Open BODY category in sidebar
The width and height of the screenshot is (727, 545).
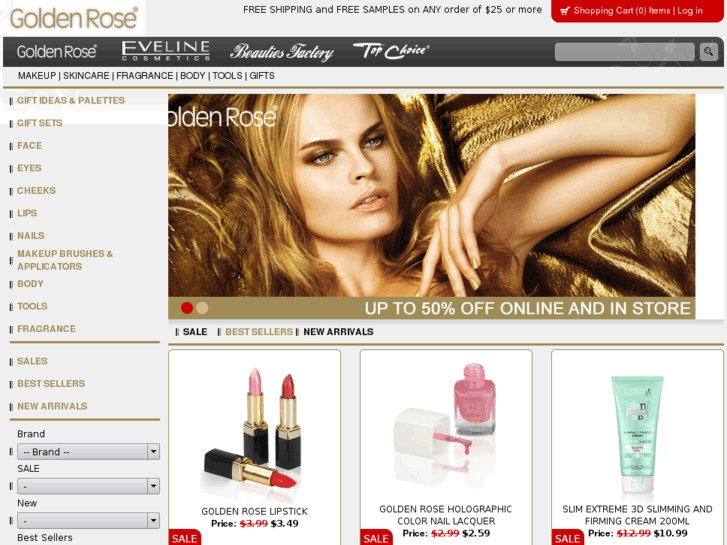30,284
